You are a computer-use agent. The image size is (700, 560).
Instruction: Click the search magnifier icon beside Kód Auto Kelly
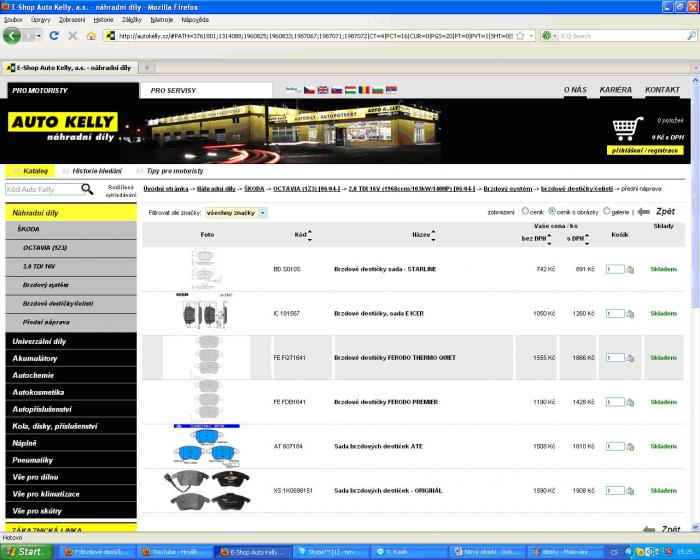coord(87,189)
